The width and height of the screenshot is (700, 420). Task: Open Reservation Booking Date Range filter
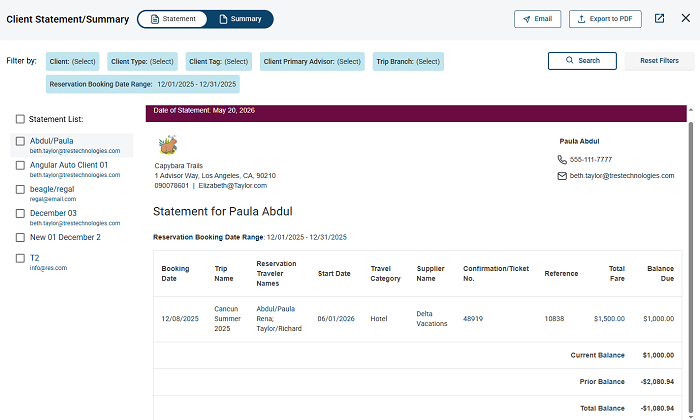pyautogui.click(x=142, y=84)
